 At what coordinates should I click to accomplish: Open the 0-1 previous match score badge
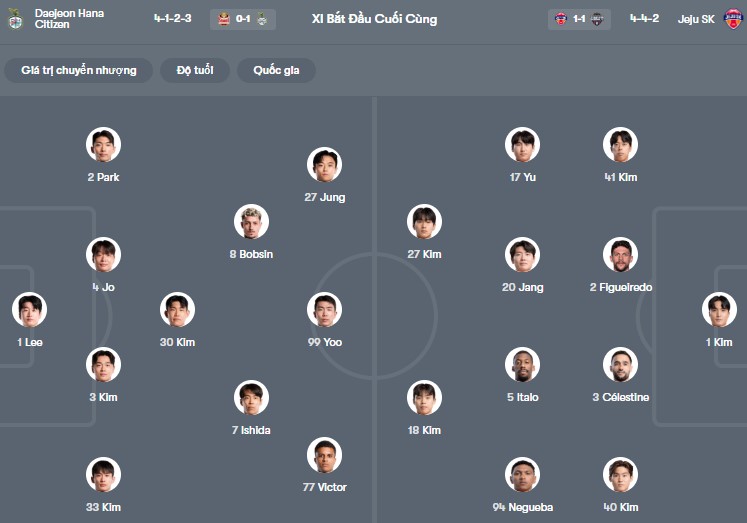click(242, 19)
